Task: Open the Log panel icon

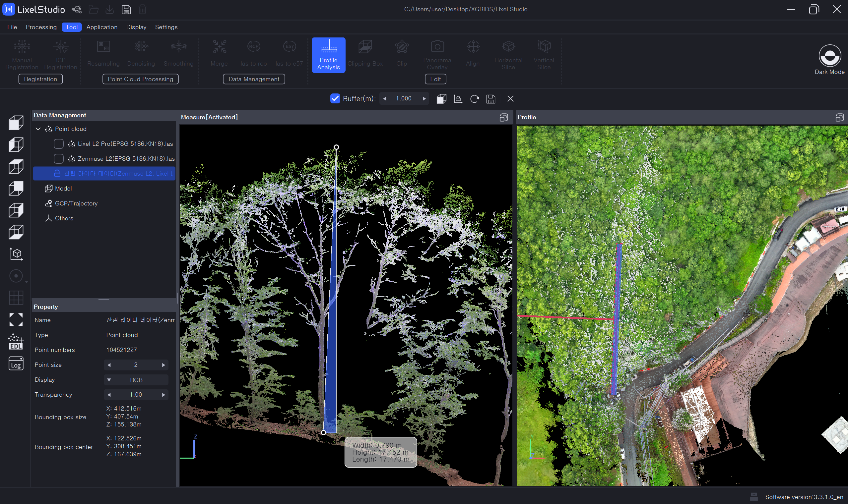Action: (x=16, y=364)
